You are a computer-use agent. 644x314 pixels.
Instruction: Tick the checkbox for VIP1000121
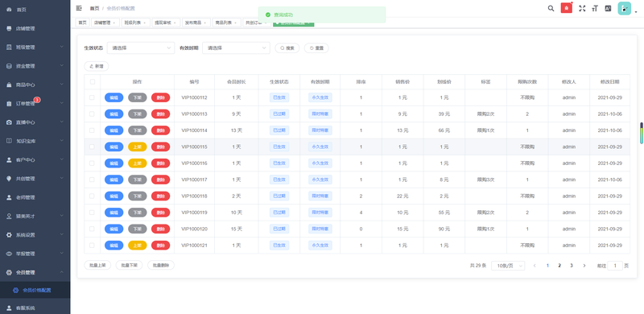coord(92,246)
